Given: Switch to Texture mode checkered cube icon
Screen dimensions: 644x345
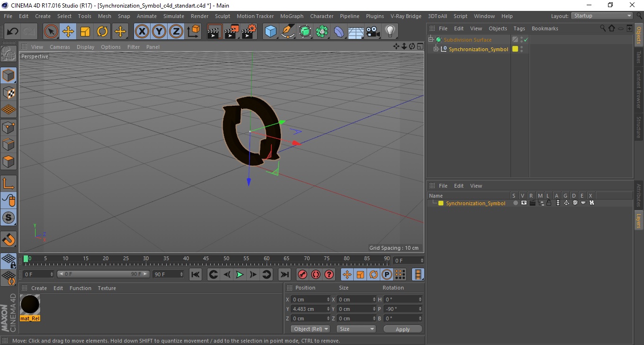Looking at the screenshot, I should pyautogui.click(x=9, y=92).
